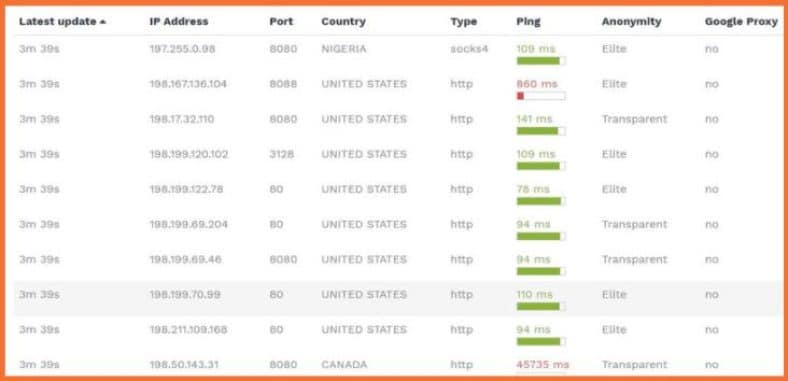Click the socks4 type cell

(469, 49)
